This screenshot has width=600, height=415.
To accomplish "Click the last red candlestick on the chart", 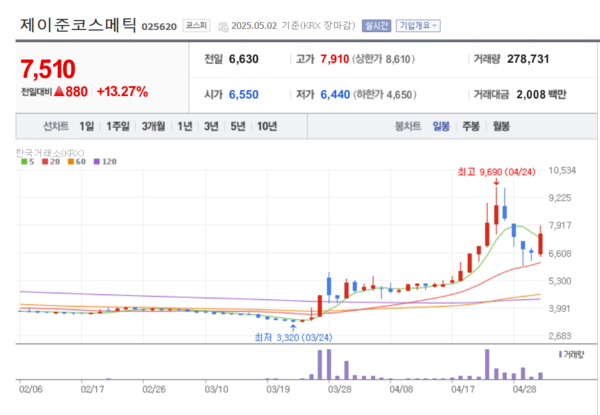I will 540,244.
